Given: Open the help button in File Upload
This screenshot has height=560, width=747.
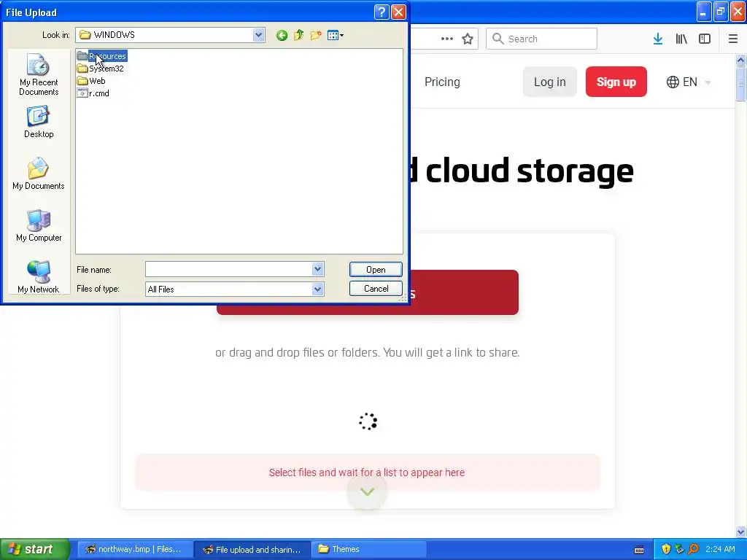Looking at the screenshot, I should (382, 12).
